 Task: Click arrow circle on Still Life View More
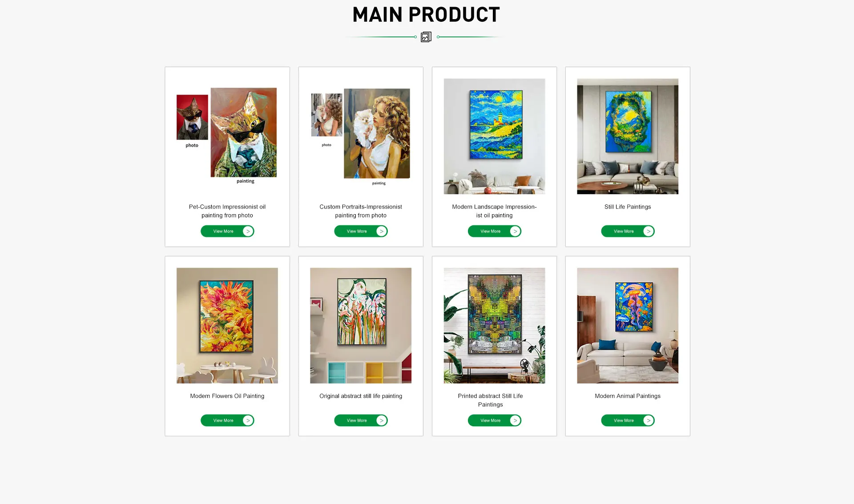(648, 231)
